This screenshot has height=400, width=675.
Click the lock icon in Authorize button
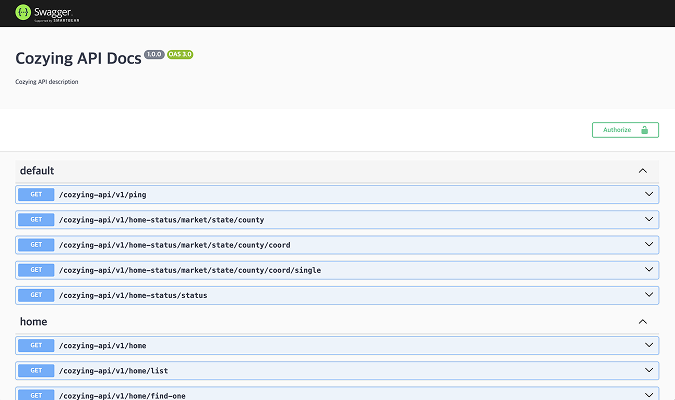(x=644, y=130)
